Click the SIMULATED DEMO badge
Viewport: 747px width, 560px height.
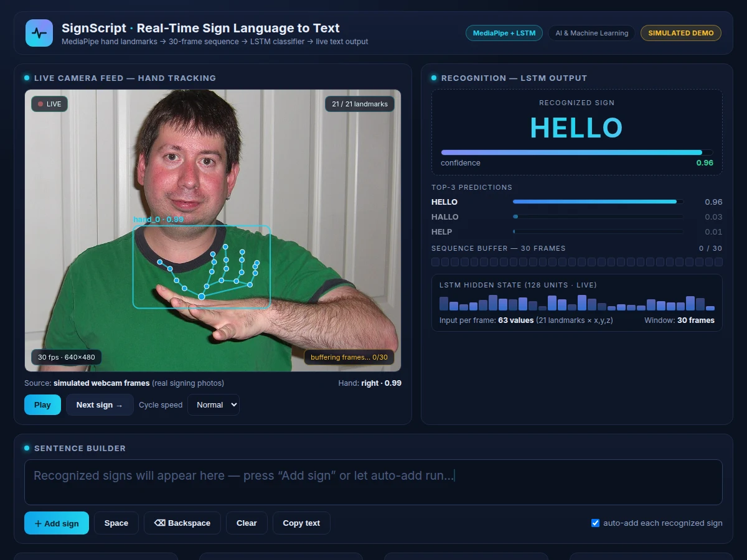681,33
